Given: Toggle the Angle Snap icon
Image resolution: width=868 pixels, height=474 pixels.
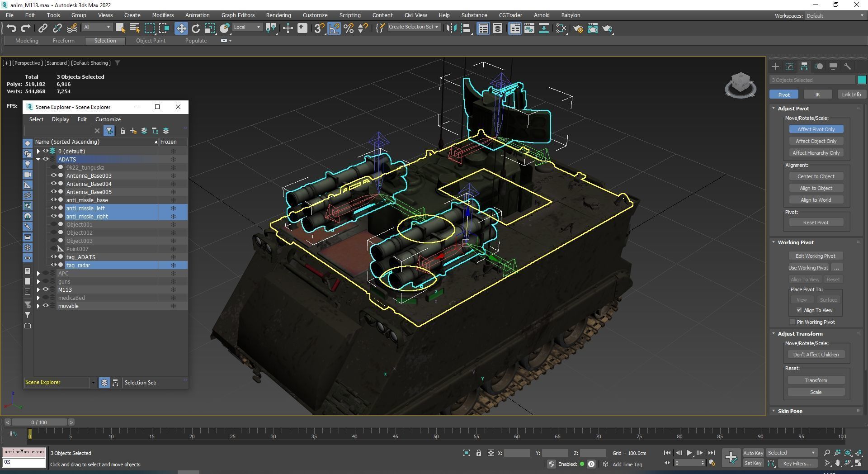Looking at the screenshot, I should (x=334, y=28).
